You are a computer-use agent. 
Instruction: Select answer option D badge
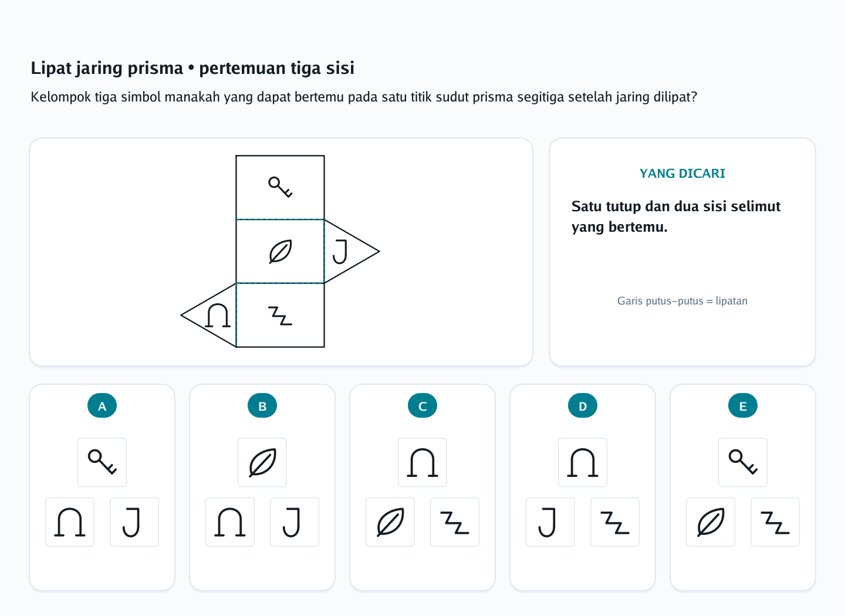(583, 405)
